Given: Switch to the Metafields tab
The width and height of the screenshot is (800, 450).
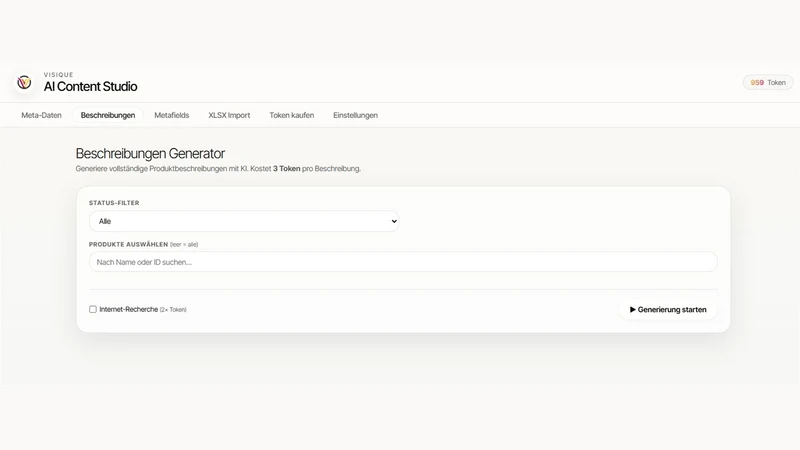Looking at the screenshot, I should click(171, 115).
